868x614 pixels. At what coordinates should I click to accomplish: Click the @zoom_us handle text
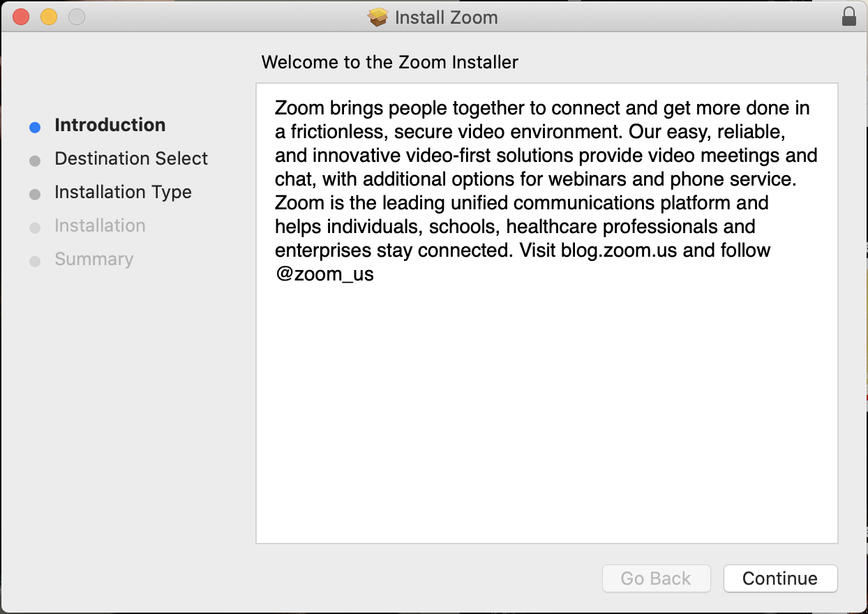click(324, 274)
